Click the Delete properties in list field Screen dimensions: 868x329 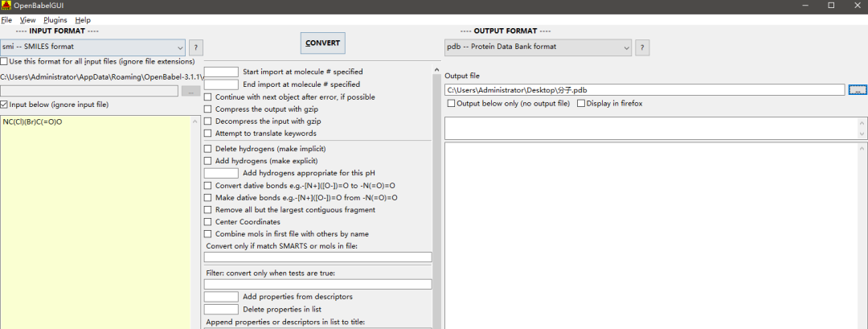pyautogui.click(x=222, y=309)
